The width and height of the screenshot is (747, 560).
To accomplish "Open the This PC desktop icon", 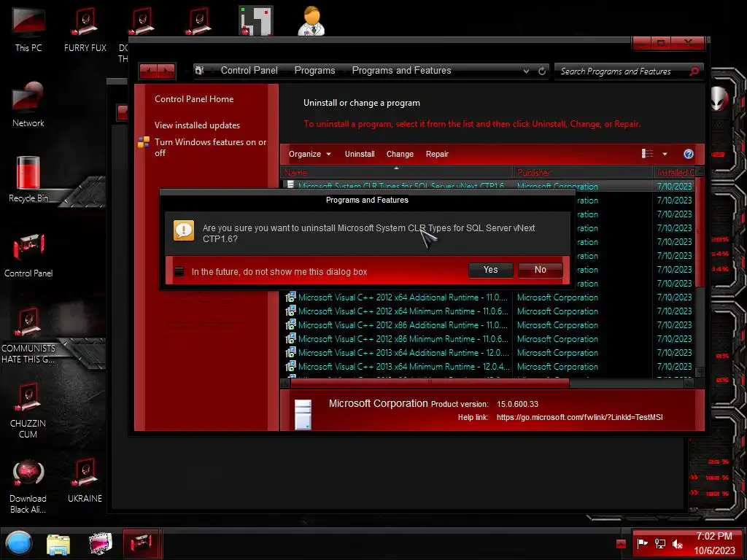I will pyautogui.click(x=28, y=28).
